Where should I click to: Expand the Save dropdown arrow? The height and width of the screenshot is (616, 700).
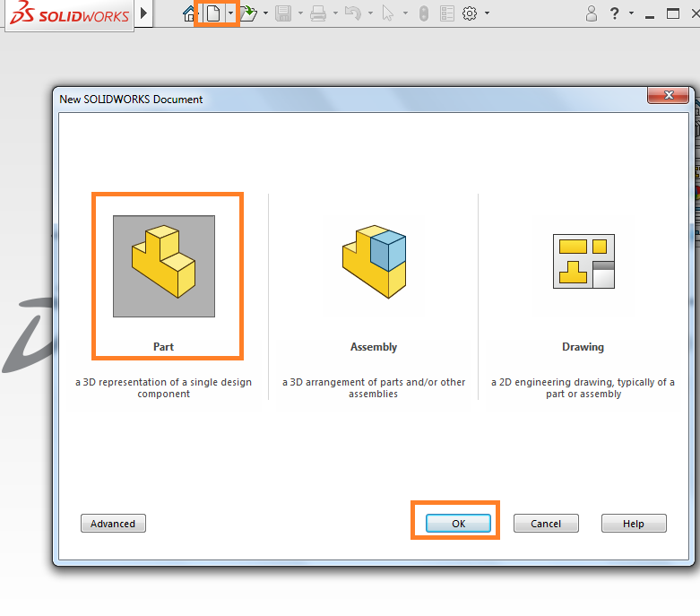coord(300,13)
